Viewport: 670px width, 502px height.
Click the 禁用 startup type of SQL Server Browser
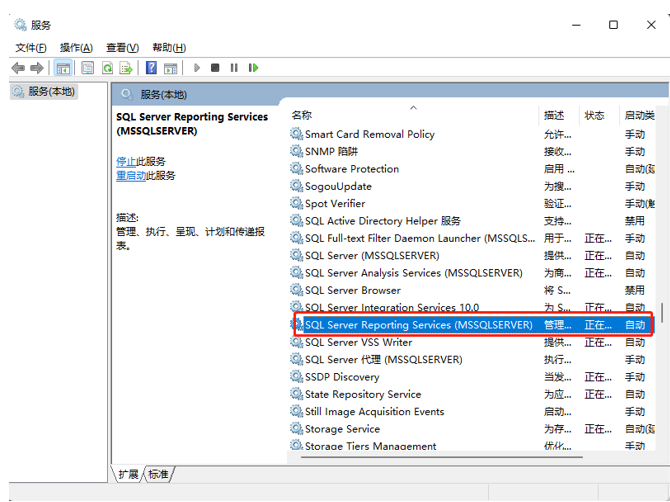(635, 290)
